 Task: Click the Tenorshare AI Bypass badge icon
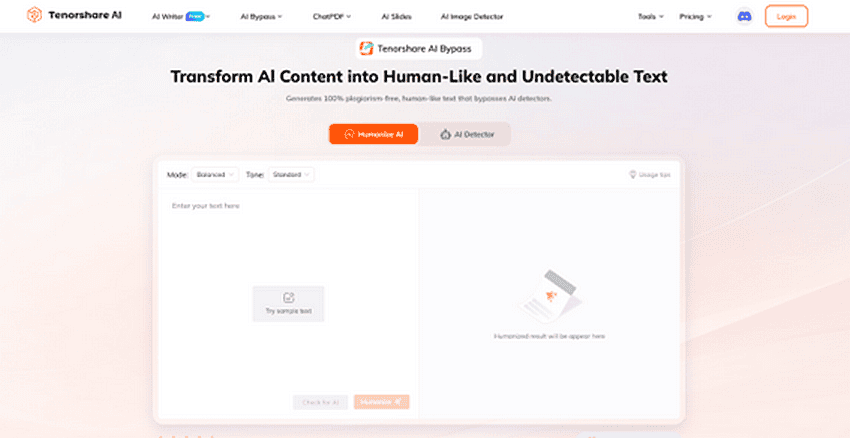point(366,49)
